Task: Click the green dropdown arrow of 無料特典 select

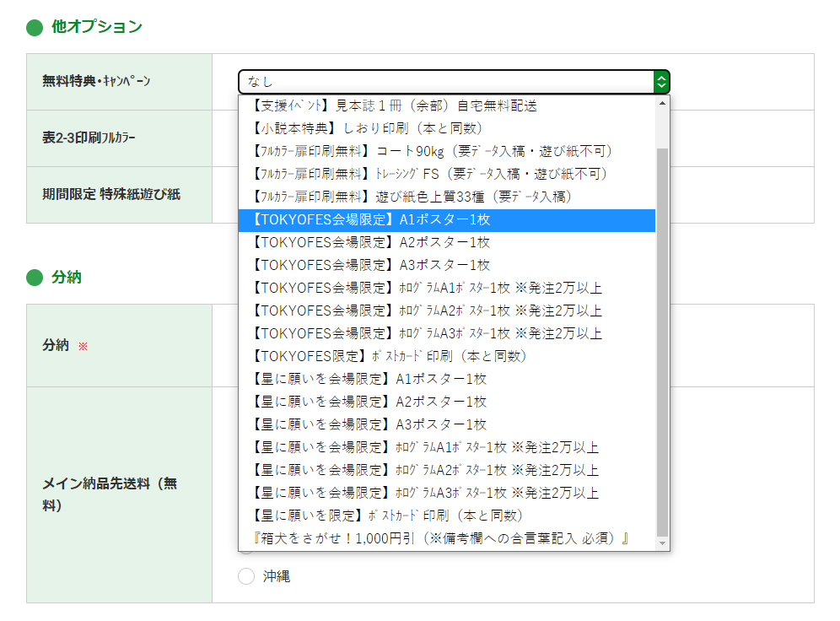Action: [661, 82]
